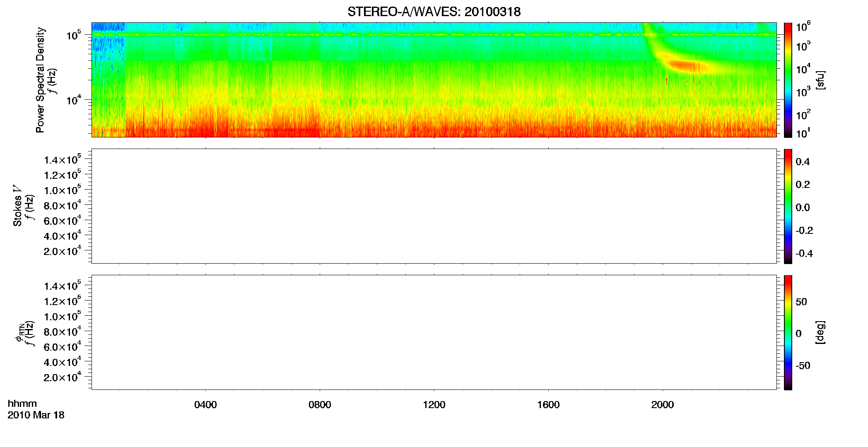
Task: Click the 0.4 Stokes V colorbar value
Action: click(x=803, y=162)
